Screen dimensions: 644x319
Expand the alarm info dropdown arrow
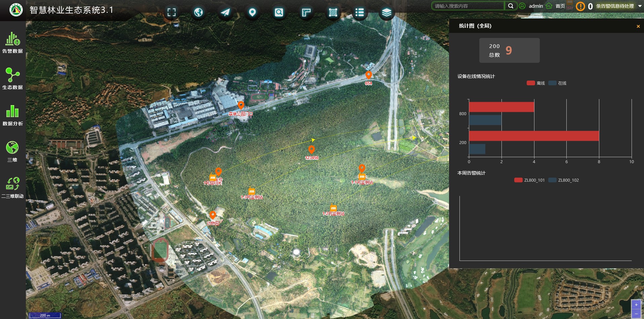(x=640, y=6)
